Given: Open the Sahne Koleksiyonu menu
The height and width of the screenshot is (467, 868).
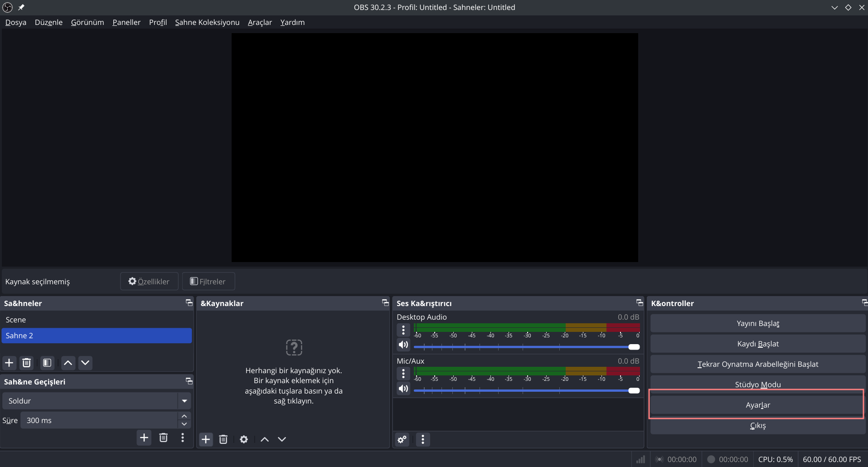Looking at the screenshot, I should [207, 22].
